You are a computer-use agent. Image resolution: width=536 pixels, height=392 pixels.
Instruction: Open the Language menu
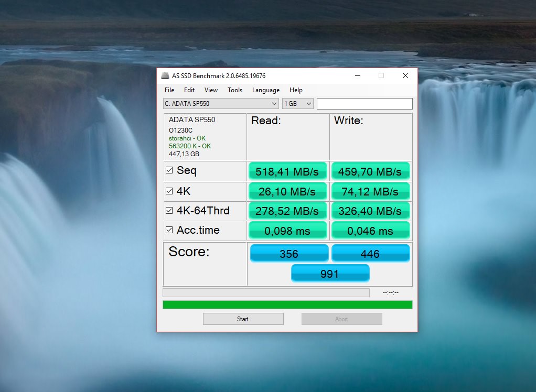pyautogui.click(x=266, y=90)
